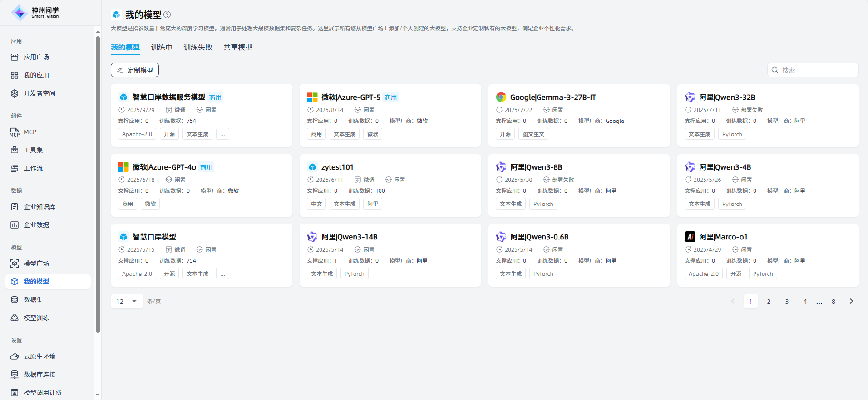This screenshot has height=400, width=868.
Task: Select the 阿里 Marco-o1 model icon
Action: pyautogui.click(x=690, y=237)
